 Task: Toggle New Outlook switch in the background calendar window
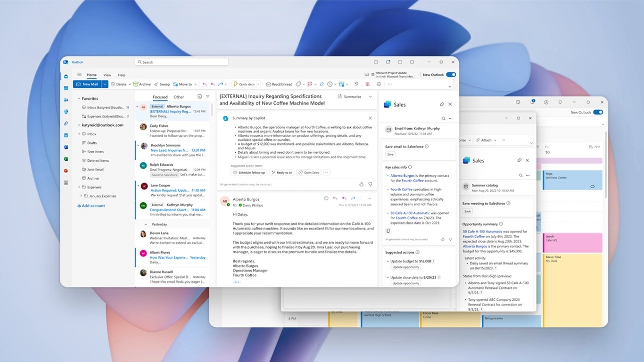click(598, 112)
